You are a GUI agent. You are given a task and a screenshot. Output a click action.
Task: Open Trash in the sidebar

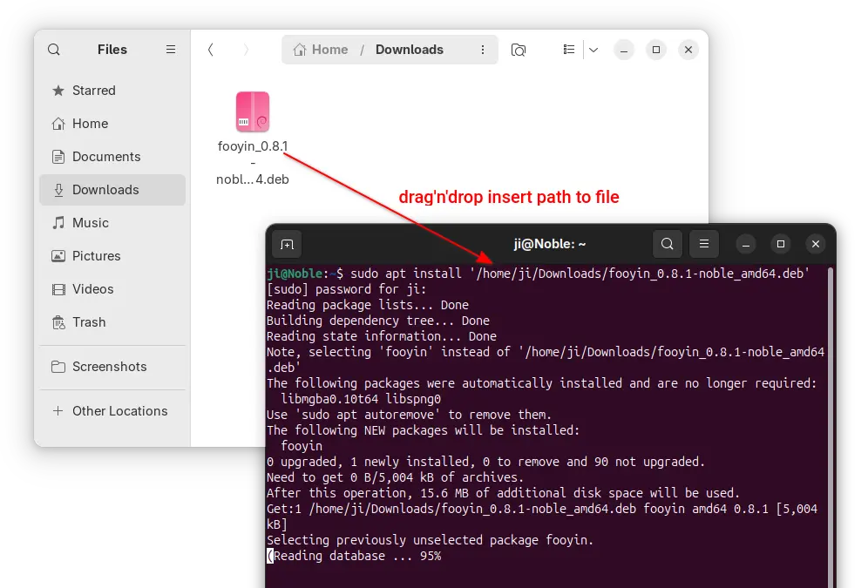[112, 322]
